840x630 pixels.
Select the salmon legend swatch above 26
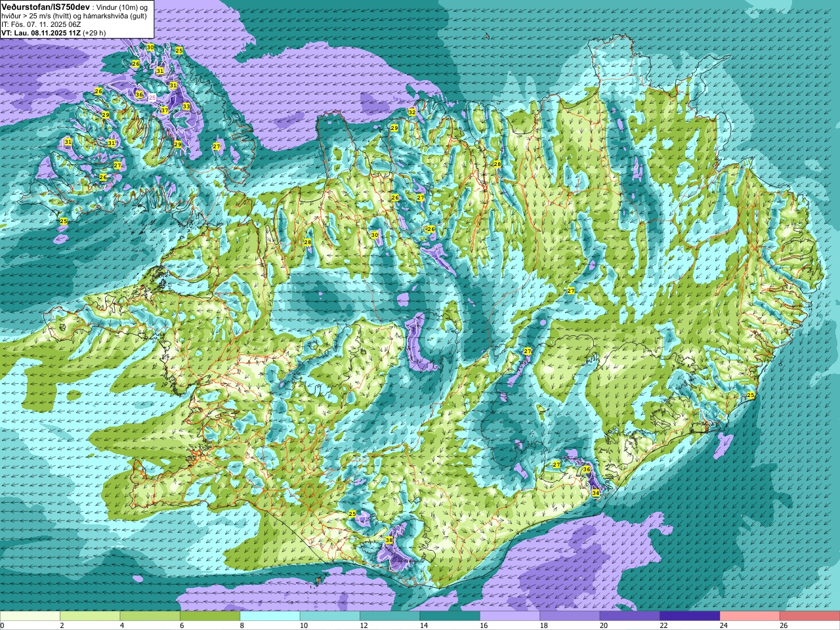pyautogui.click(x=810, y=616)
